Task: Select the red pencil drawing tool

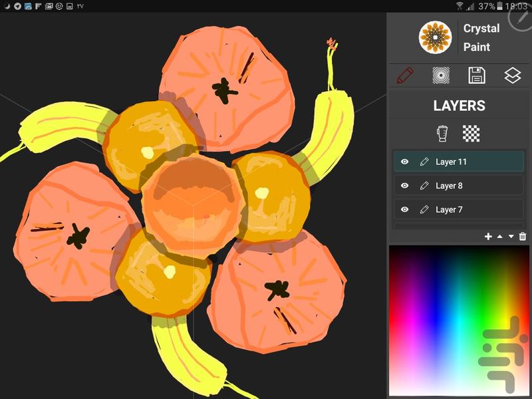Action: tap(405, 75)
